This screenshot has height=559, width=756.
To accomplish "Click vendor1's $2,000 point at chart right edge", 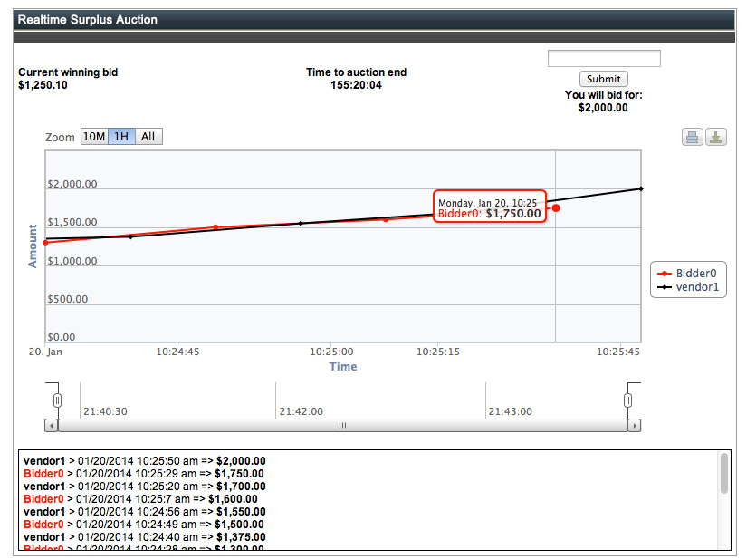I will (x=640, y=188).
